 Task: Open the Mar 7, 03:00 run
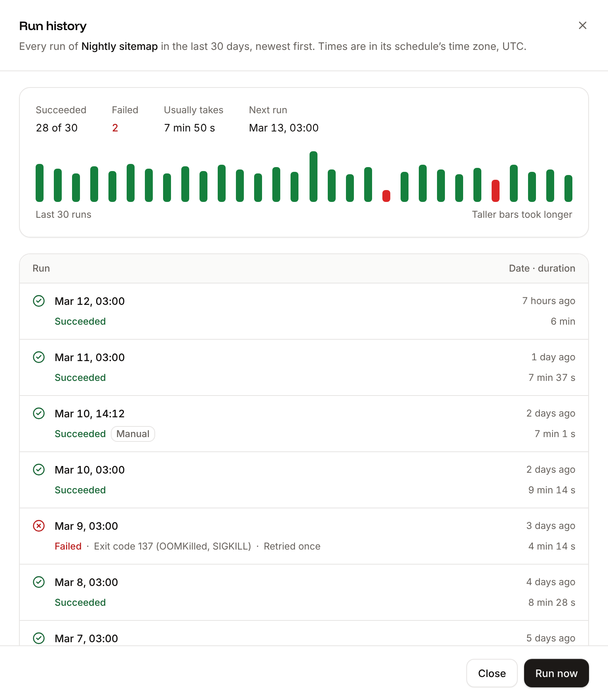coord(304,633)
